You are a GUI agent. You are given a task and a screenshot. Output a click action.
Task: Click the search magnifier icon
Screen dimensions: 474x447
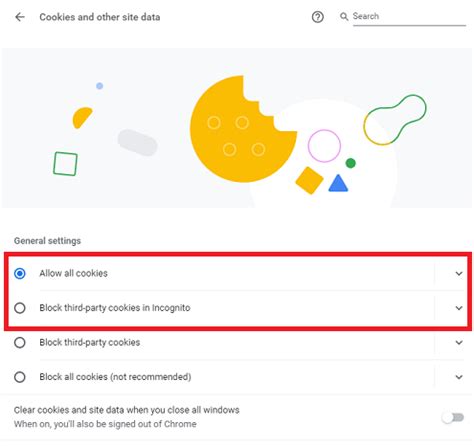pyautogui.click(x=344, y=16)
